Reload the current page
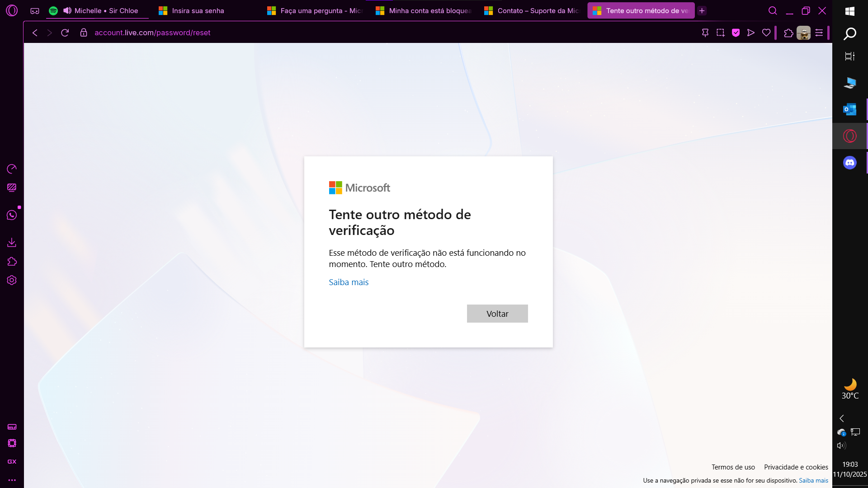The width and height of the screenshot is (868, 488). click(x=65, y=33)
